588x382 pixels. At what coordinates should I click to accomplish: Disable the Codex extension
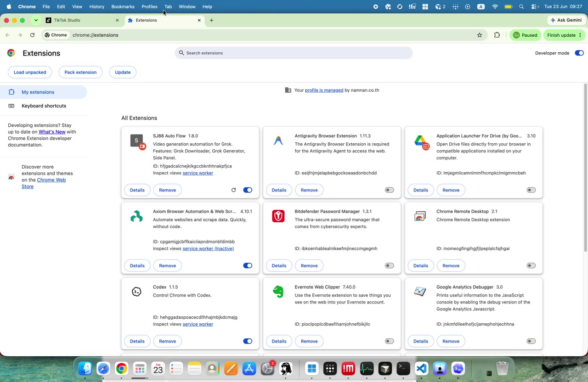click(x=248, y=341)
